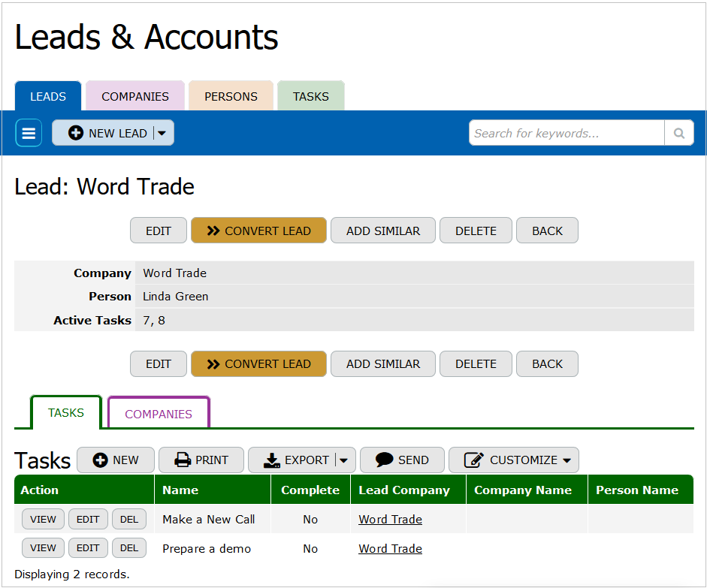
Task: Click the search magnifier icon
Action: pos(679,134)
